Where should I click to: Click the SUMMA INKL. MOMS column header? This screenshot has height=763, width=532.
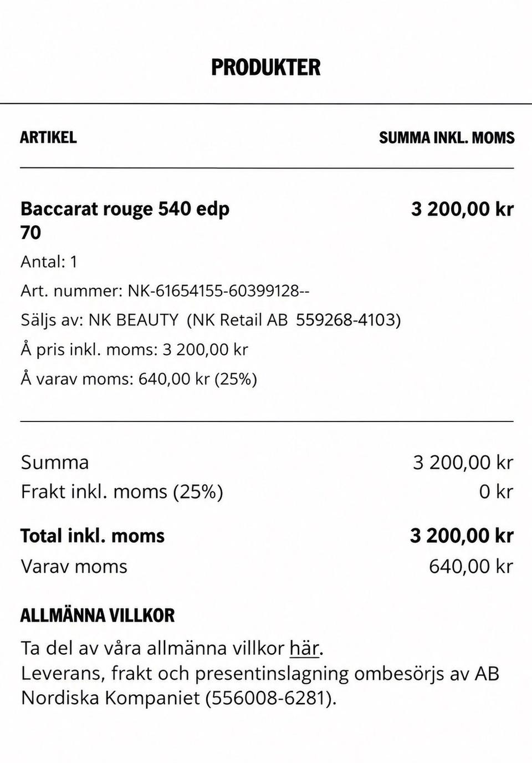447,138
